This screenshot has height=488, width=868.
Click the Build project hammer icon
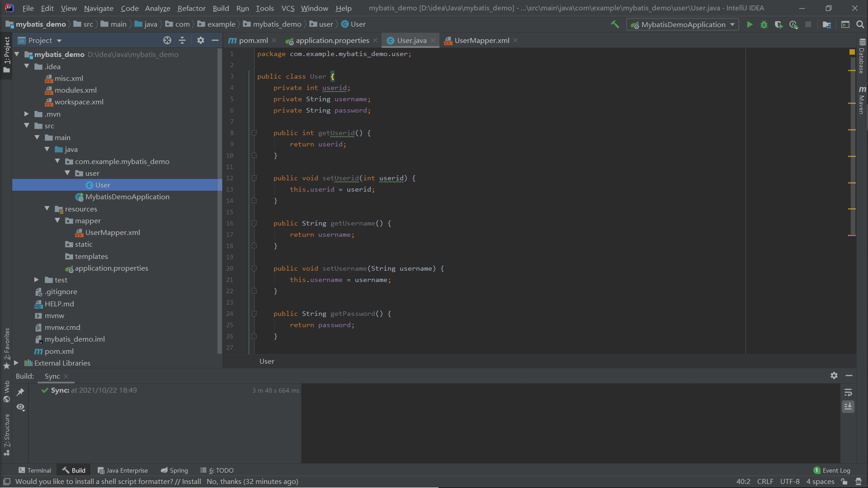(x=615, y=24)
